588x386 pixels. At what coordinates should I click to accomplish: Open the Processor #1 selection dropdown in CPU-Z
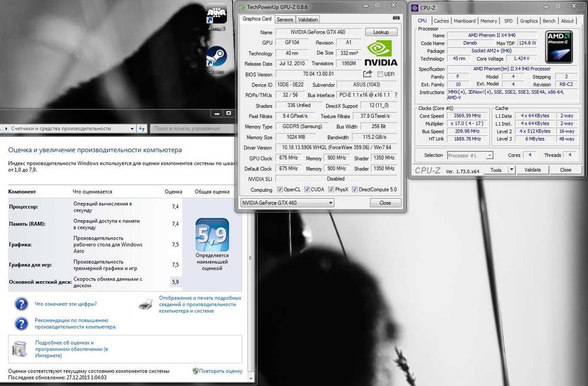coord(470,155)
